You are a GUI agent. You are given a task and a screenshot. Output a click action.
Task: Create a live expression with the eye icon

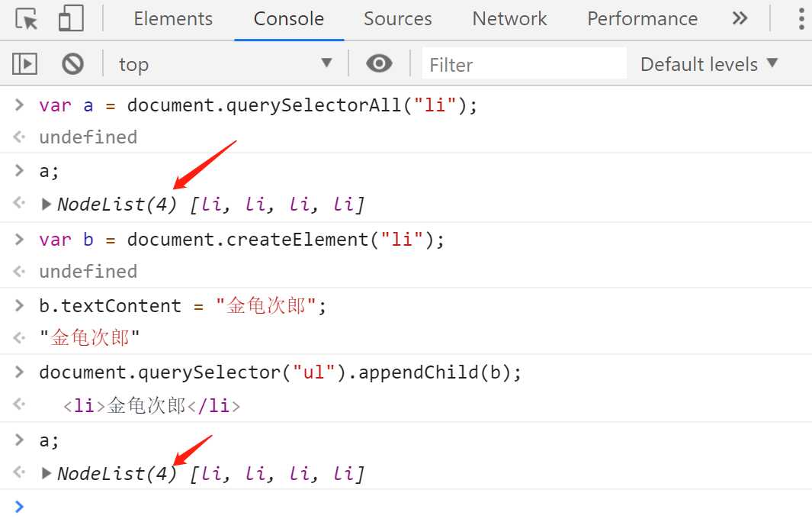click(379, 64)
